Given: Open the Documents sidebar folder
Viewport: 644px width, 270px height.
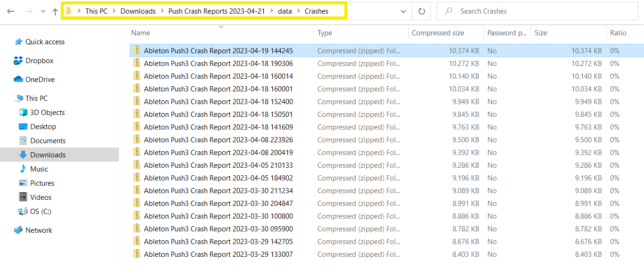Looking at the screenshot, I should pyautogui.click(x=48, y=141).
